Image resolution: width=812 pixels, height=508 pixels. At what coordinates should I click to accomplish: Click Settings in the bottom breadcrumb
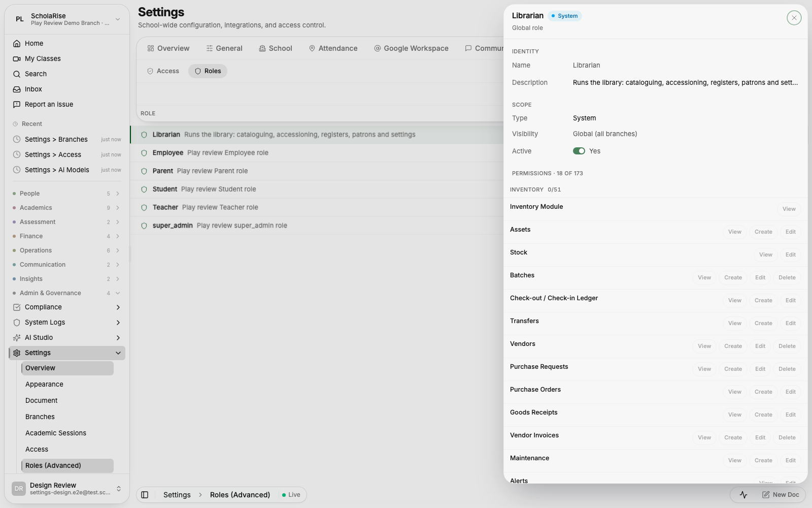coord(177,495)
